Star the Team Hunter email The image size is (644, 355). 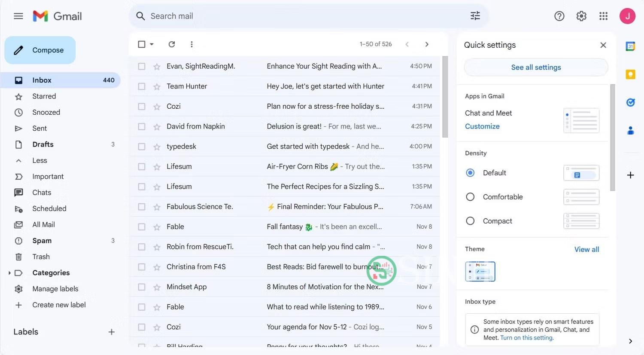(157, 86)
